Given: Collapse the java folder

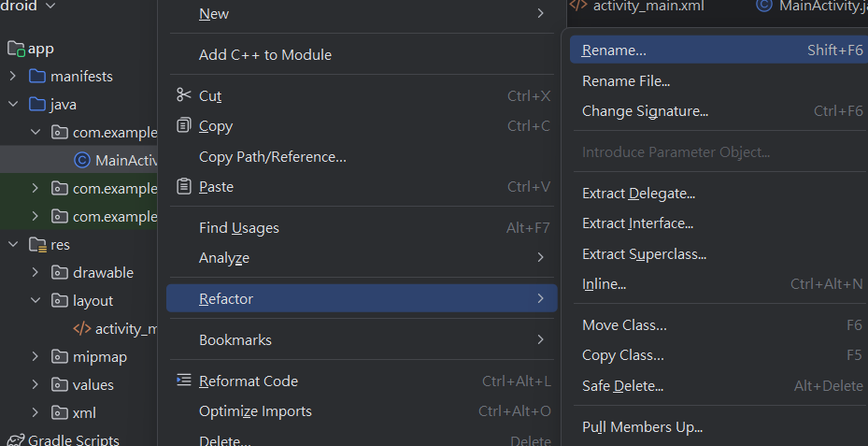Looking at the screenshot, I should click(13, 104).
